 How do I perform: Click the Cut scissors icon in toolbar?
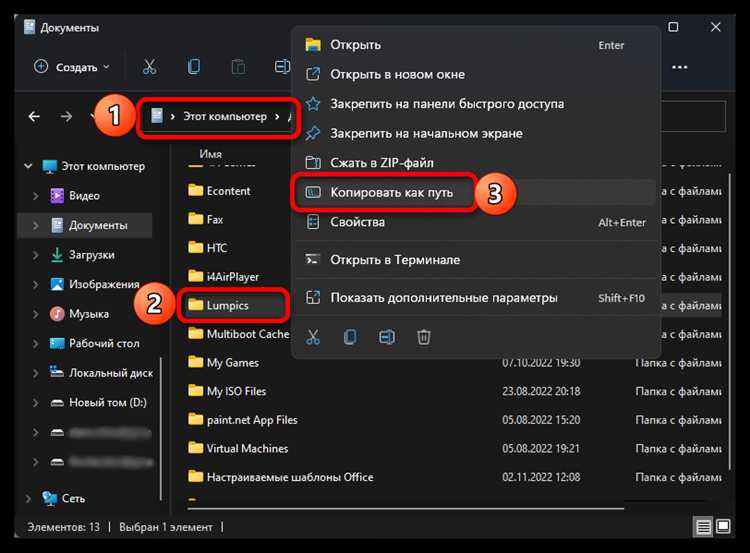coord(149,66)
